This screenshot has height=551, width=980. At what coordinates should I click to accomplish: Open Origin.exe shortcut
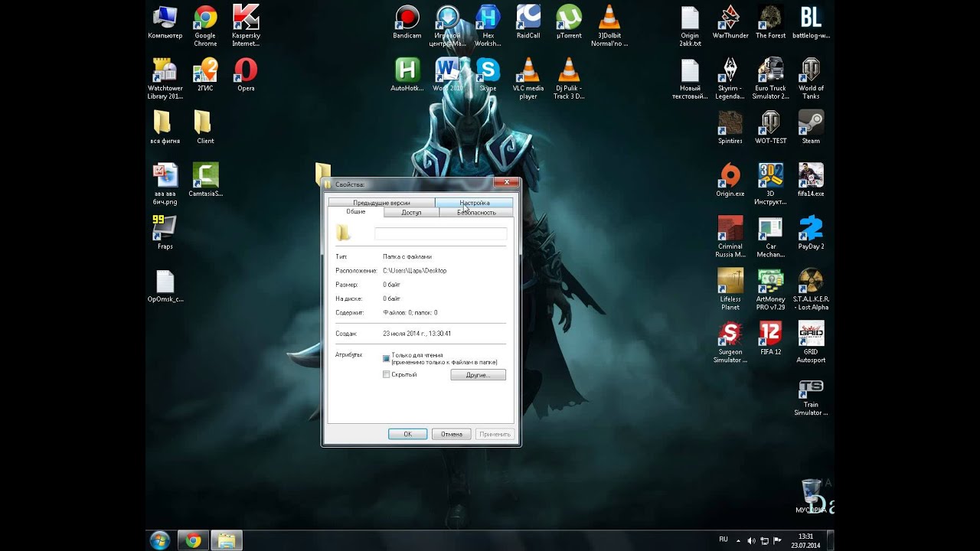coord(730,180)
